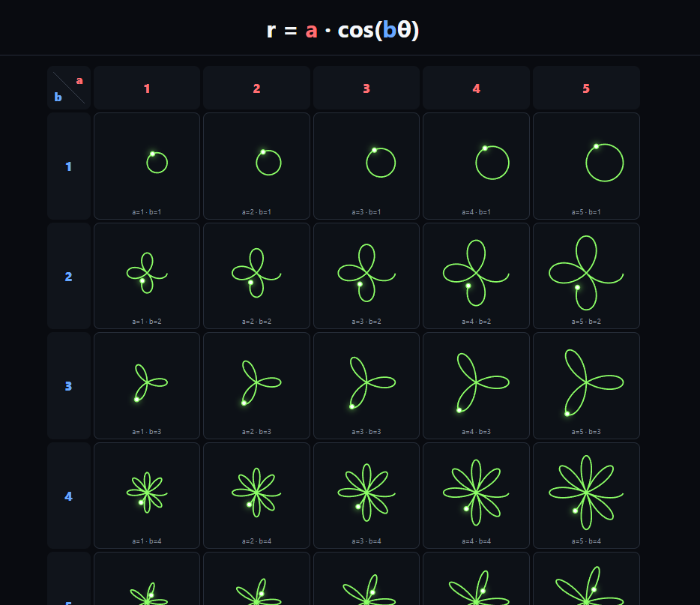Select the a=1 · b=3 three-petal rose
This screenshot has height=605, width=700.
[147, 386]
